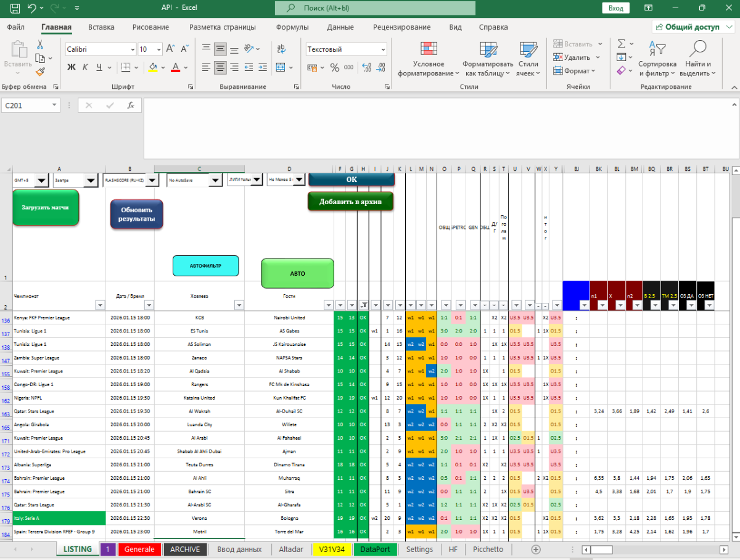Image resolution: width=740 pixels, height=560 pixels.
Task: Align cell text to the right
Action: (x=233, y=67)
